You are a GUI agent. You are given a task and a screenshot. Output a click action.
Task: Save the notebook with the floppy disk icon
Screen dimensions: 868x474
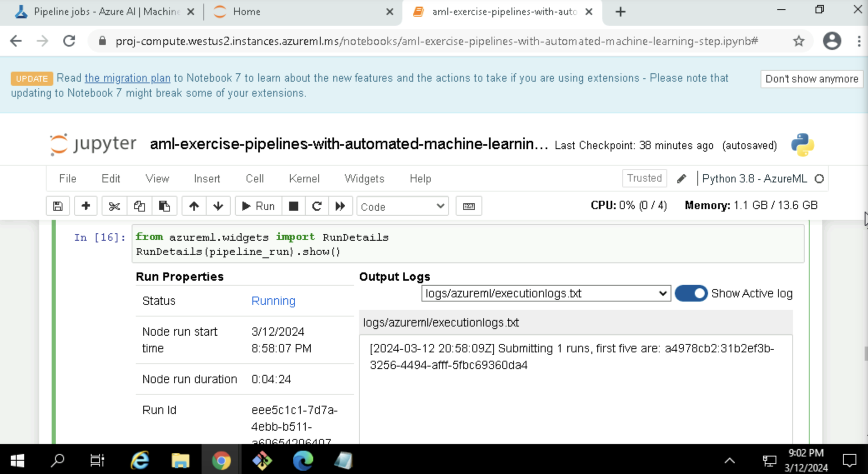(58, 206)
